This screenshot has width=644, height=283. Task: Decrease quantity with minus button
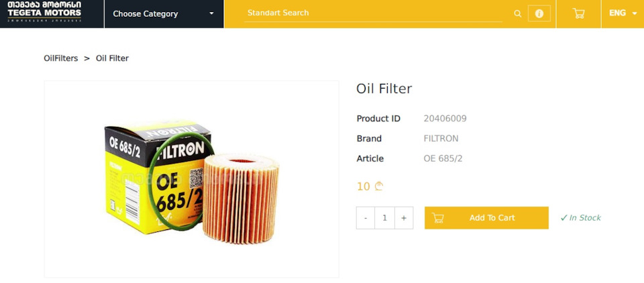click(x=366, y=218)
